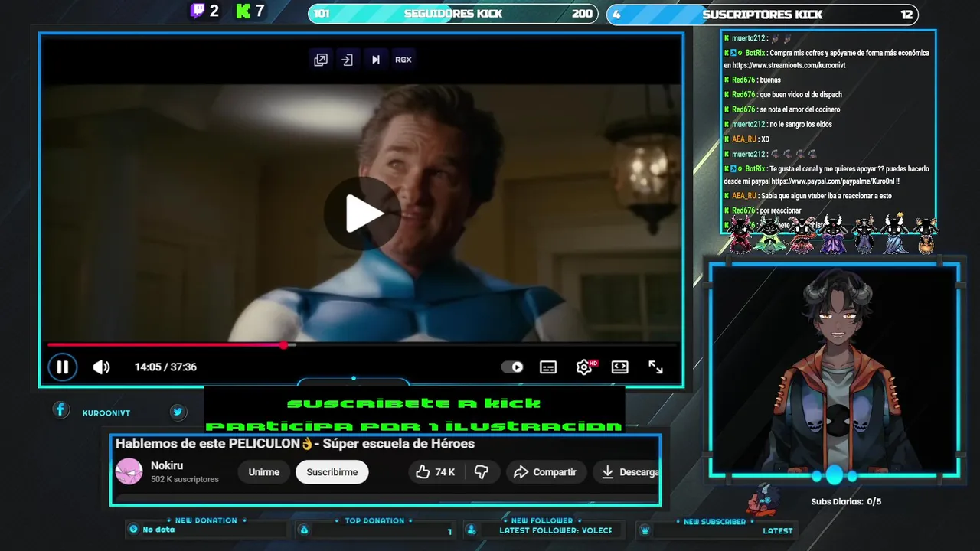Click the New Follower person icon
Screen dimensions: 980x551
click(472, 530)
